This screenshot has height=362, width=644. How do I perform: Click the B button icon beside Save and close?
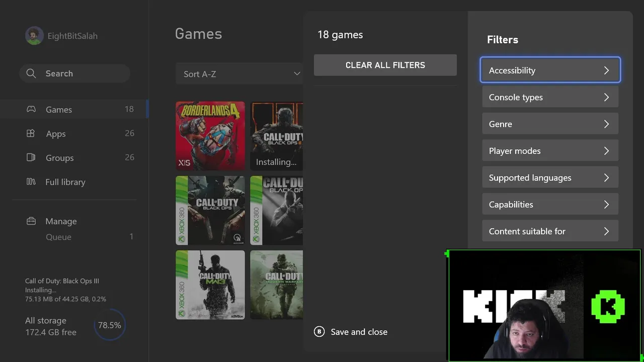[319, 332]
